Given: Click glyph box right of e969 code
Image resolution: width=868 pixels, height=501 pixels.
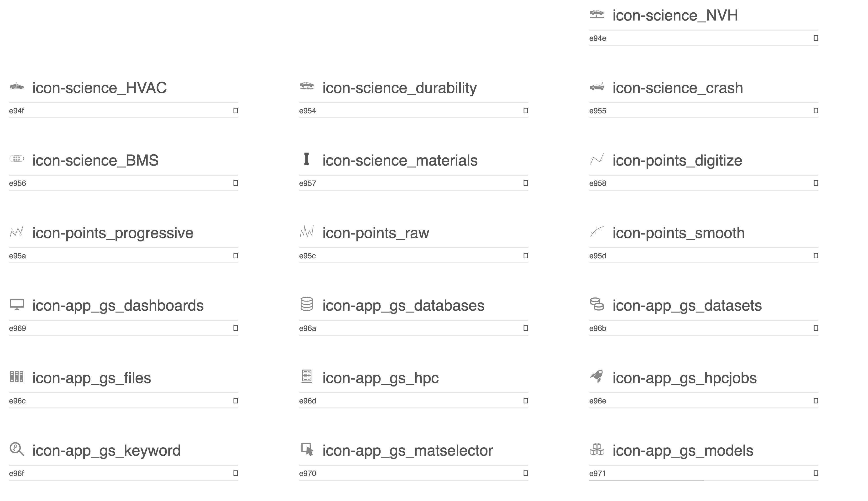Looking at the screenshot, I should click(x=236, y=328).
